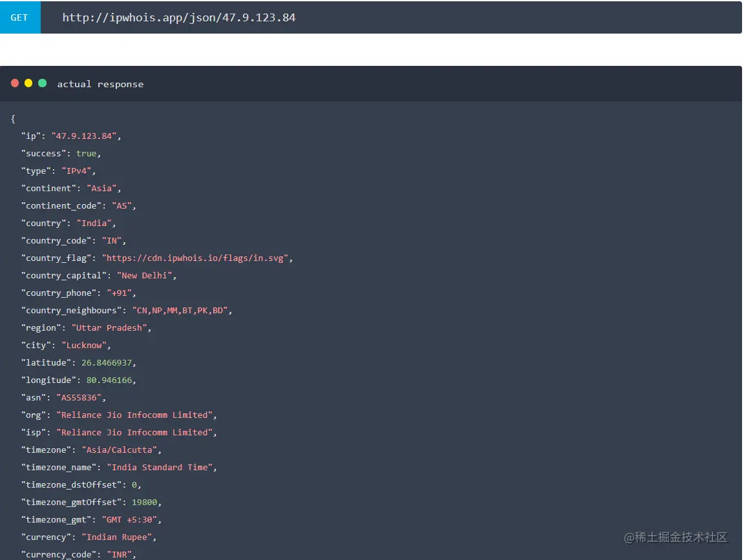Click the asn value "AS55836"

point(79,398)
